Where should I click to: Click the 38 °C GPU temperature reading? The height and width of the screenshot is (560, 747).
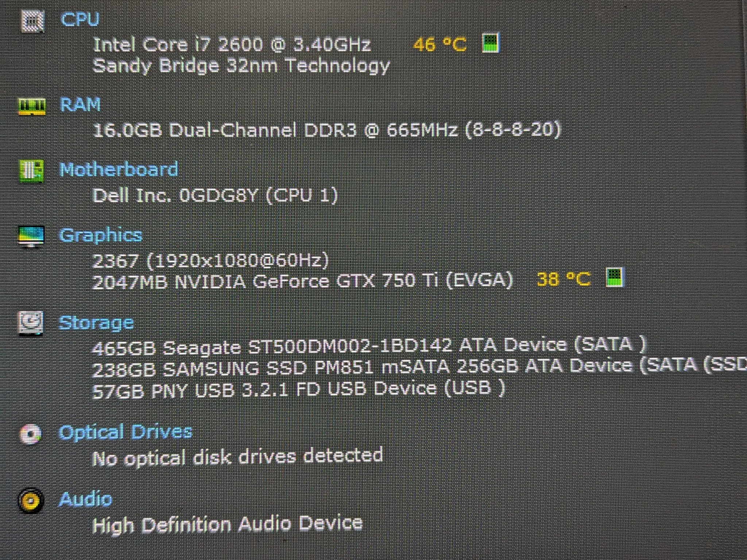click(563, 280)
